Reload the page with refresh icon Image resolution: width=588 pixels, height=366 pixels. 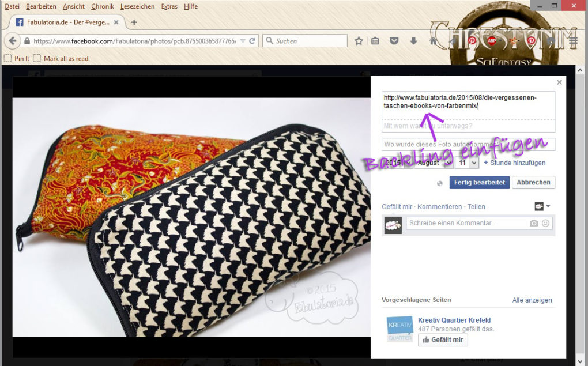[x=252, y=41]
